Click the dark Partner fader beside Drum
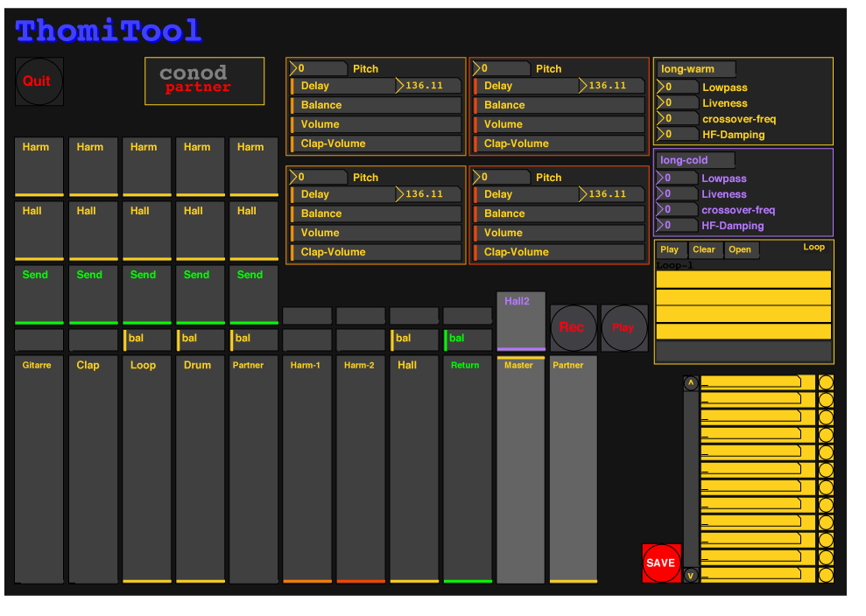The width and height of the screenshot is (866, 616). (254, 470)
